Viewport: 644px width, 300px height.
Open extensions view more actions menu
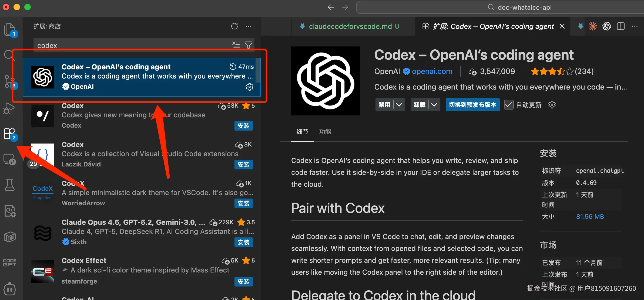[249, 26]
